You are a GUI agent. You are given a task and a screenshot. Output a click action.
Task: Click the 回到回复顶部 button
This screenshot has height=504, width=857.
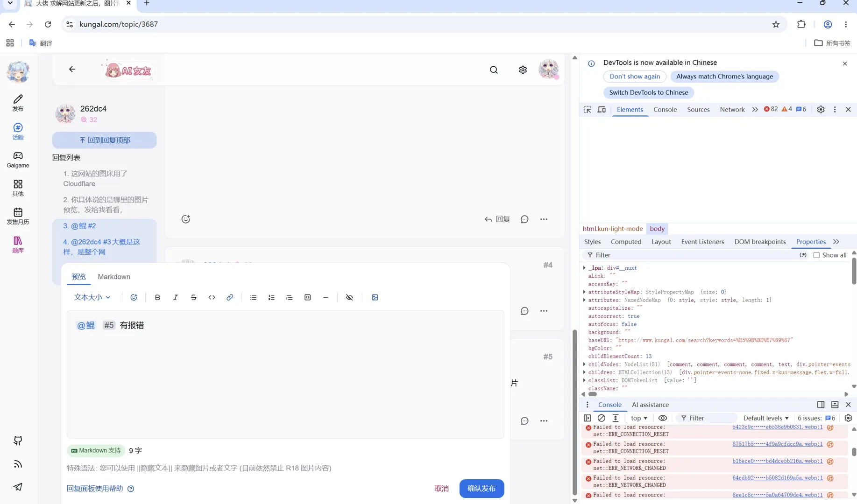[x=104, y=140]
